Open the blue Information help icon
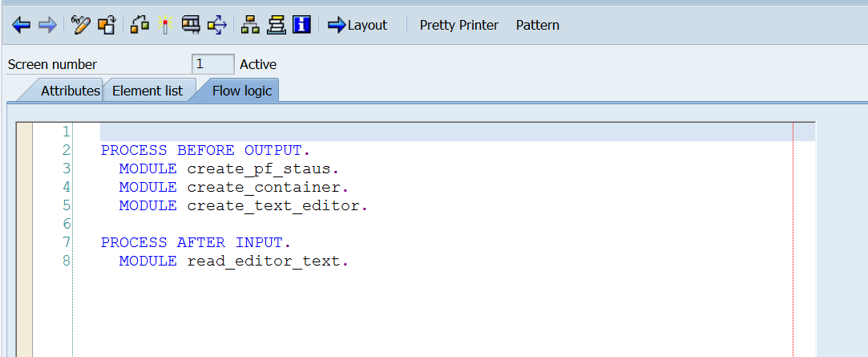 (301, 26)
